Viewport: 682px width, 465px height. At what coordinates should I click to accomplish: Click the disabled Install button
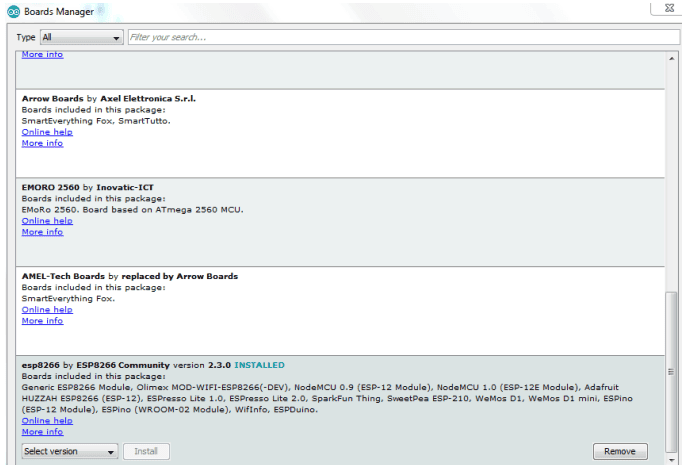[x=146, y=452]
